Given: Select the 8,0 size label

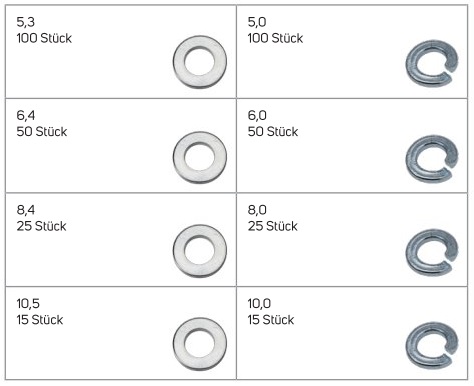Looking at the screenshot, I should coord(257,210).
